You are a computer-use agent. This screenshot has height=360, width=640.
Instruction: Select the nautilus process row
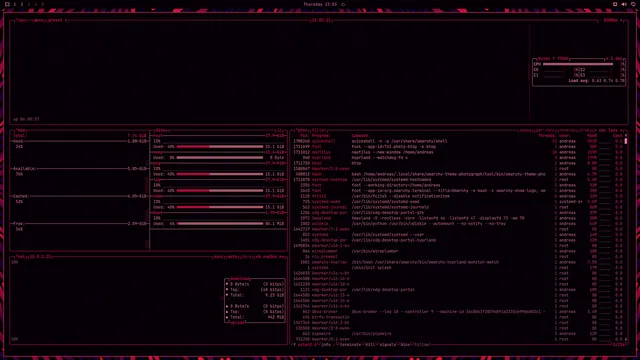click(x=458, y=152)
